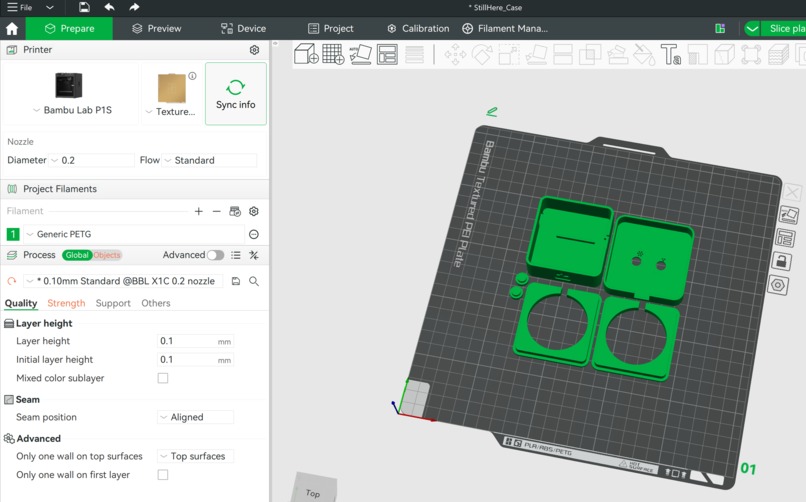Add a filament with plus icon
This screenshot has width=806, height=502.
click(198, 211)
